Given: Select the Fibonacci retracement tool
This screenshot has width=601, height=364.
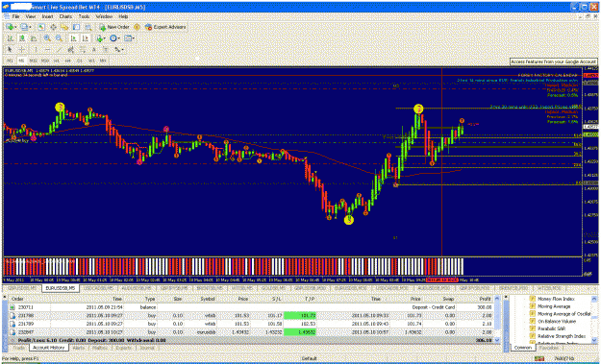Looking at the screenshot, I should [x=82, y=49].
